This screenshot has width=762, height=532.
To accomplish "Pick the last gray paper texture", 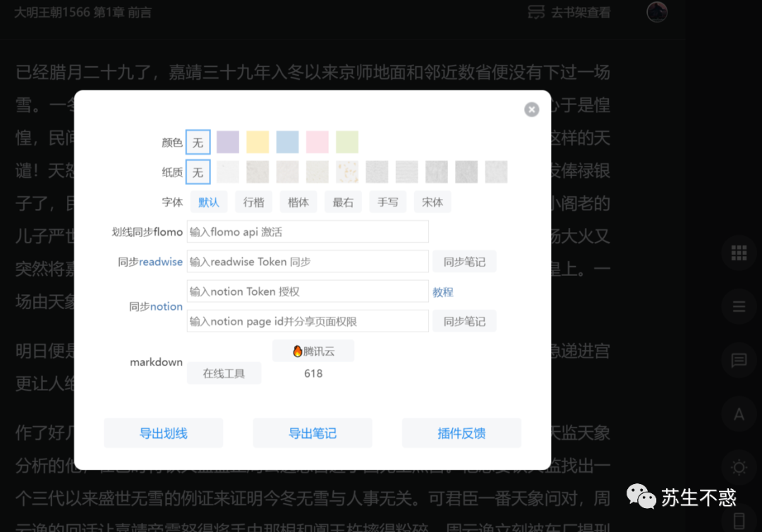I will click(496, 172).
